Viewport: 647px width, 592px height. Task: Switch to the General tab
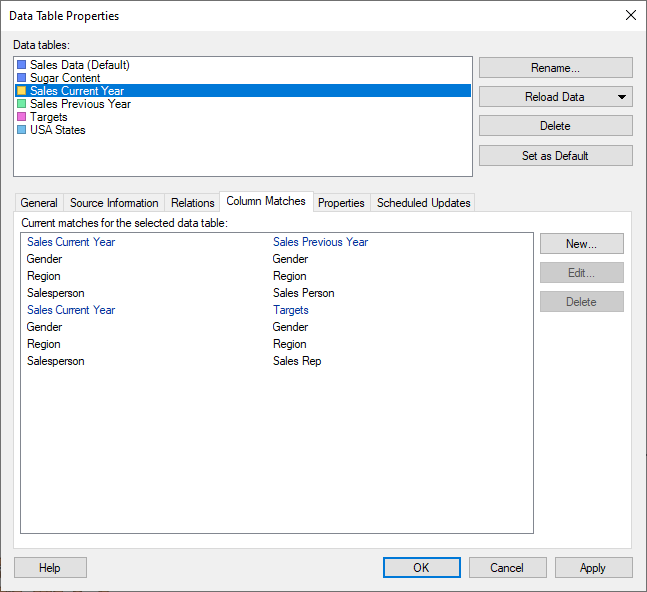[x=39, y=203]
